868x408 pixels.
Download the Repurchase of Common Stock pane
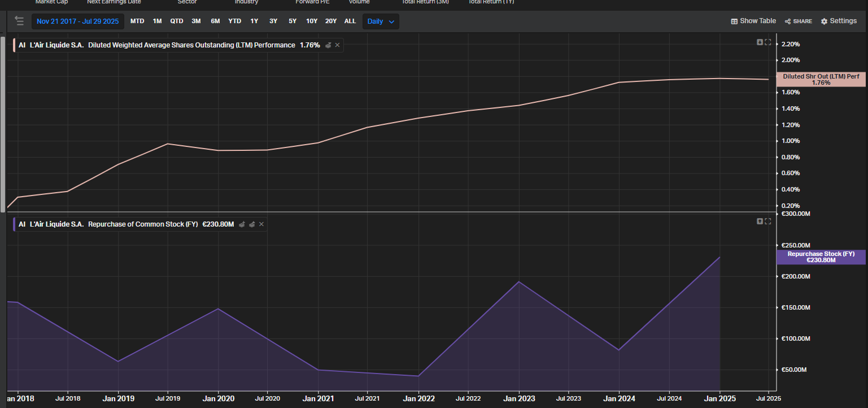pyautogui.click(x=760, y=221)
